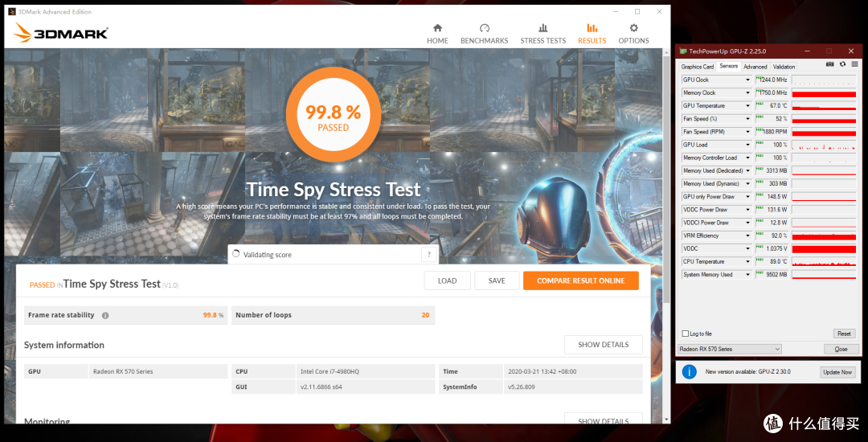Switch to the Advanced tab in GPU-Z

pyautogui.click(x=755, y=67)
